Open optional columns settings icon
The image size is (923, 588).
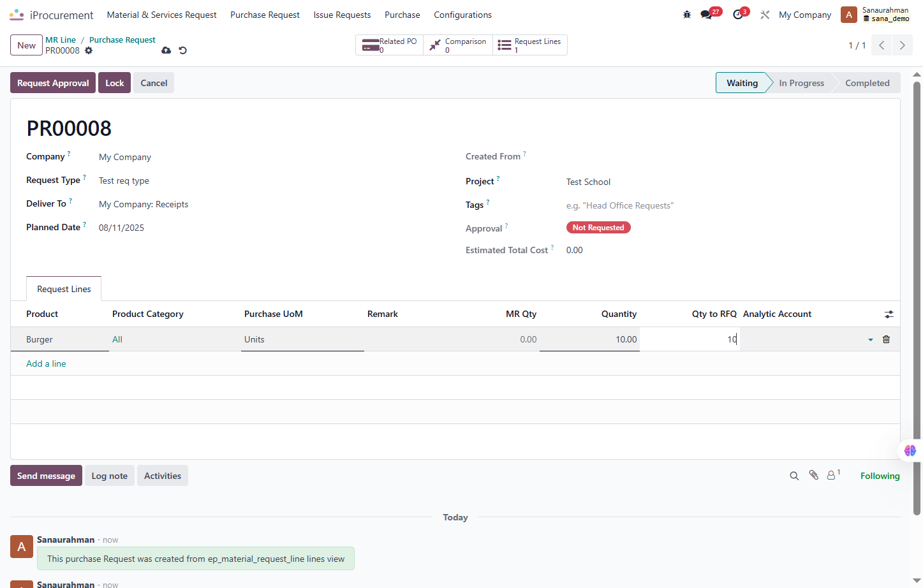pos(889,314)
